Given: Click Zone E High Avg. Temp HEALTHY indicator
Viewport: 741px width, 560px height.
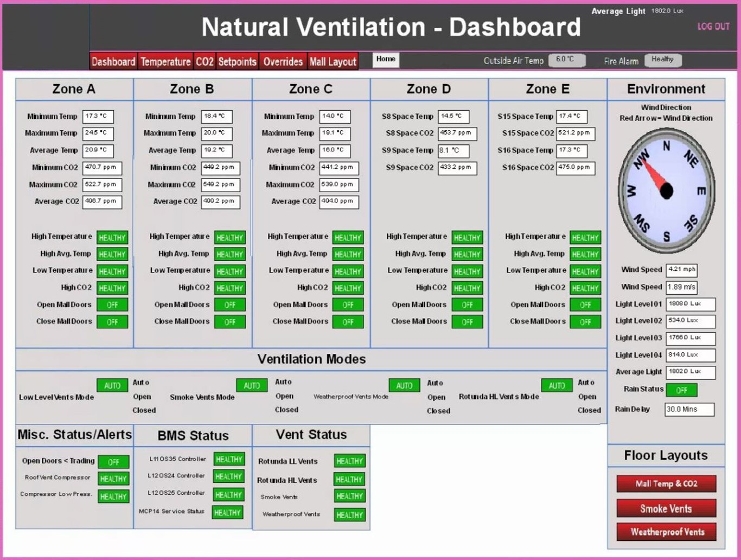Looking at the screenshot, I should coord(585,253).
